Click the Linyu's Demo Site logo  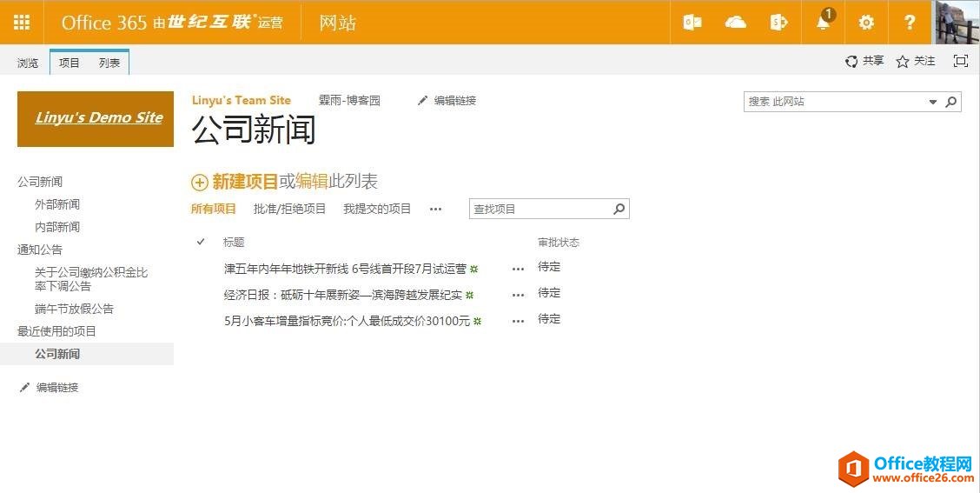click(x=96, y=119)
